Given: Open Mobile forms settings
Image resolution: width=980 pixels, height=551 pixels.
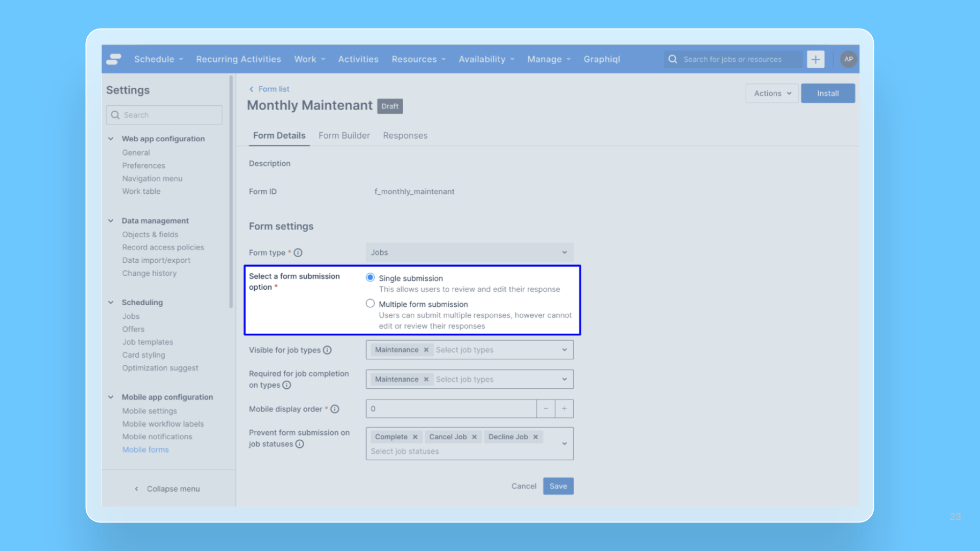Looking at the screenshot, I should [145, 449].
